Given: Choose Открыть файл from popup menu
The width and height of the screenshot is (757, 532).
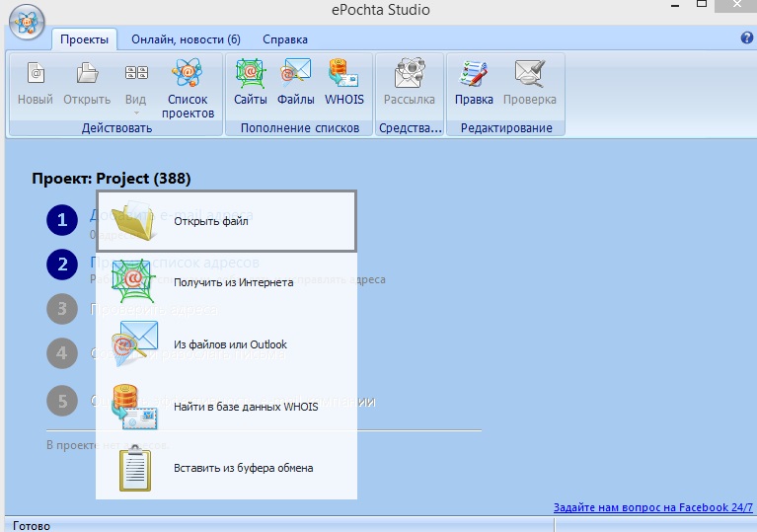Looking at the screenshot, I should pos(226,221).
